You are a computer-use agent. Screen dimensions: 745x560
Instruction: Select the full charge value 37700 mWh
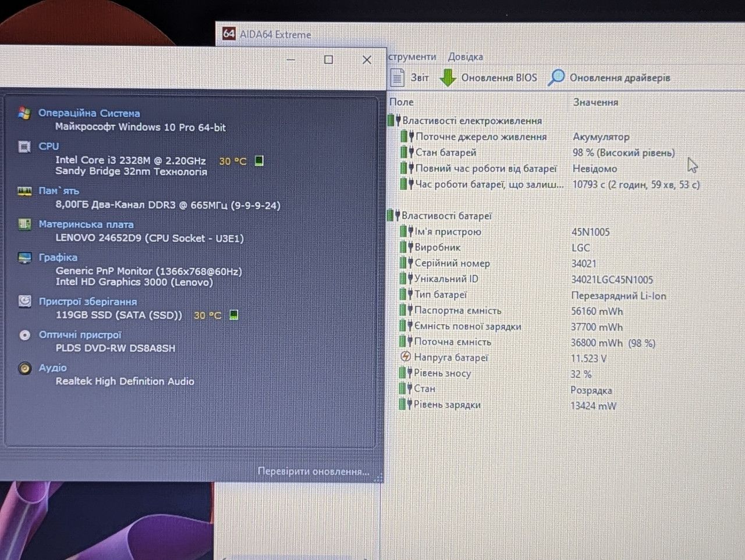[x=597, y=327]
